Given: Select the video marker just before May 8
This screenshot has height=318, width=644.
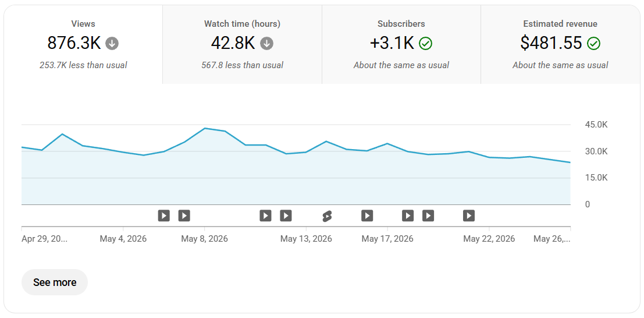Looking at the screenshot, I should pos(184,215).
